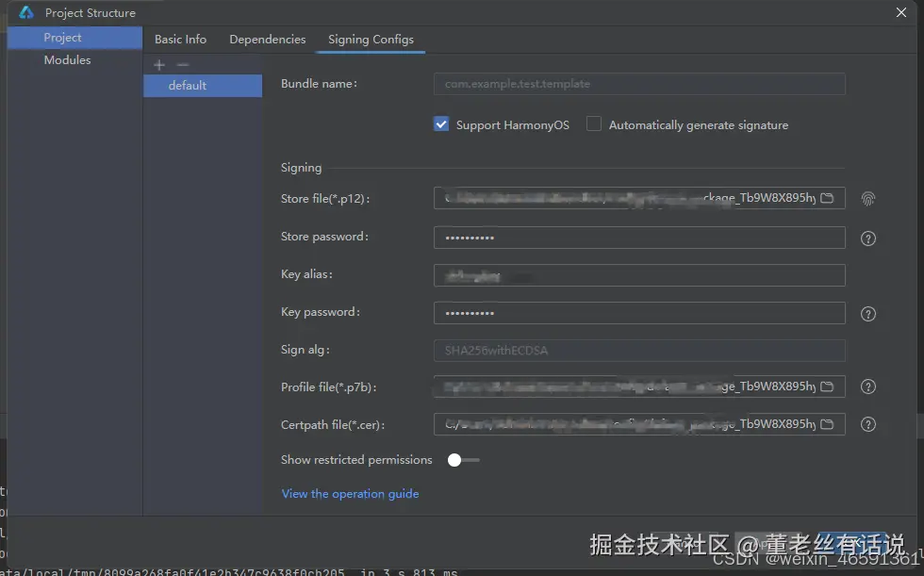924x576 pixels.
Task: Click the fingerprint icon beside Store file
Action: (867, 198)
